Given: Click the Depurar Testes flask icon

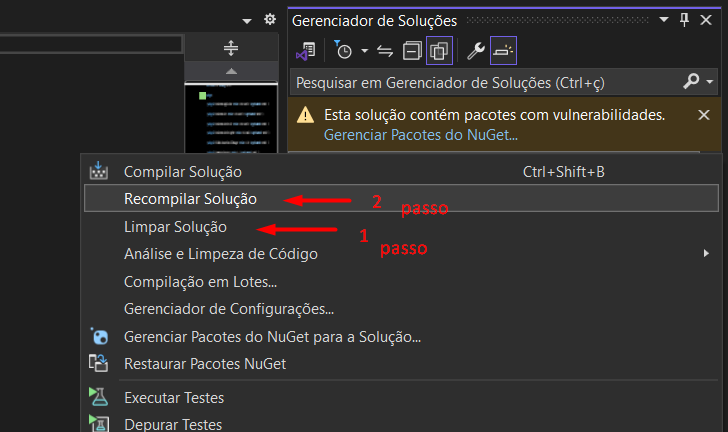Looking at the screenshot, I should [x=99, y=423].
